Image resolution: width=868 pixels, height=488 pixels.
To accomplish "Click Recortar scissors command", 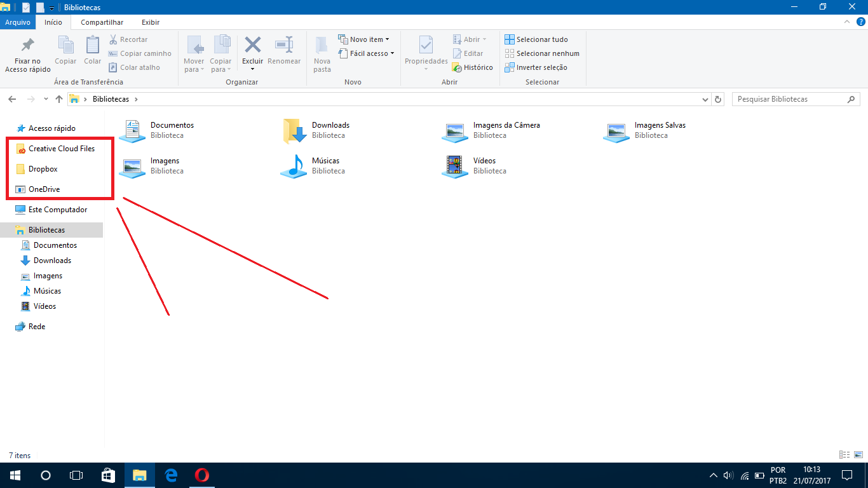I will (x=128, y=39).
